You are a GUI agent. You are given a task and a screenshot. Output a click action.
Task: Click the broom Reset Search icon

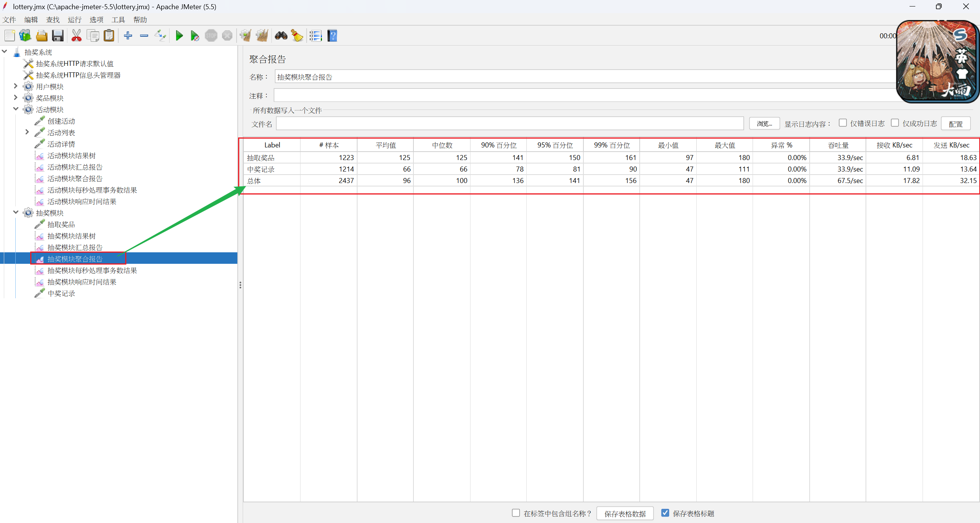pyautogui.click(x=297, y=36)
